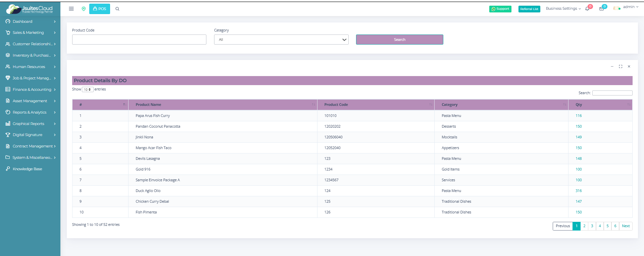This screenshot has height=256, width=644.
Task: Focus the Product Code input field
Action: [x=139, y=40]
